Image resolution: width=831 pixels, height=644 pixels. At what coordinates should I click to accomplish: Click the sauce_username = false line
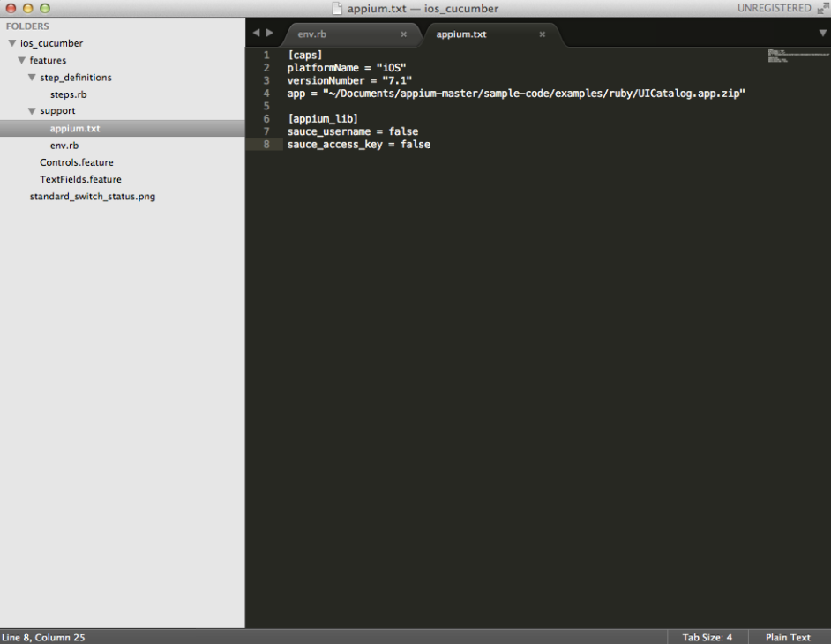pyautogui.click(x=353, y=131)
